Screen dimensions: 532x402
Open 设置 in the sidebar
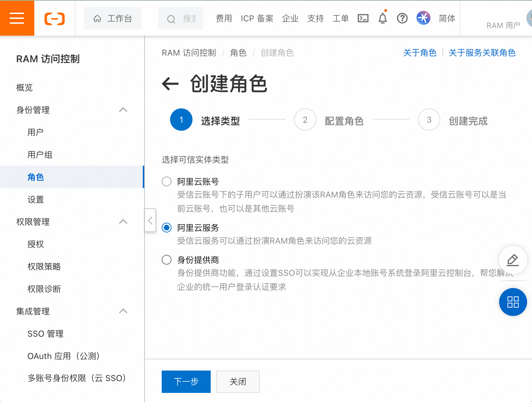(36, 199)
